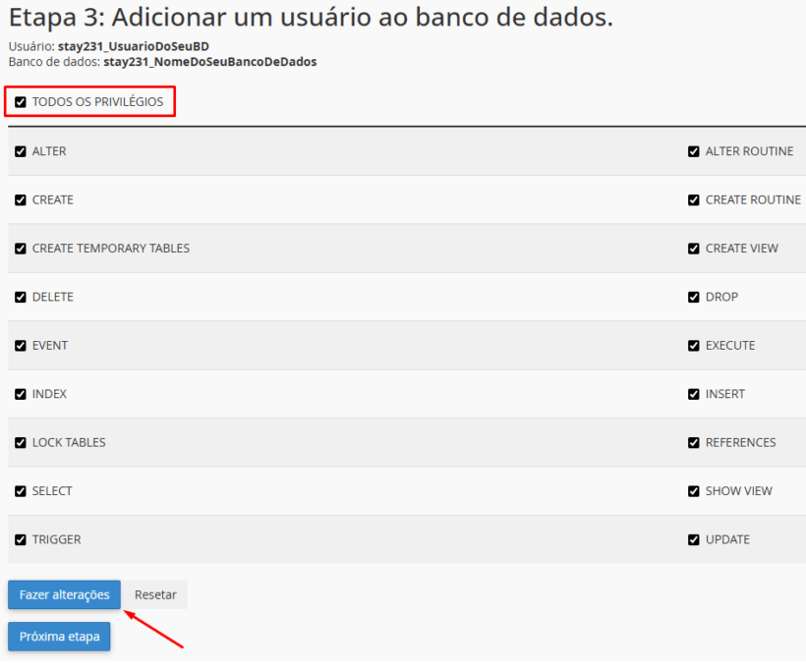
Task: Disable the INSERT privilege
Action: click(694, 394)
